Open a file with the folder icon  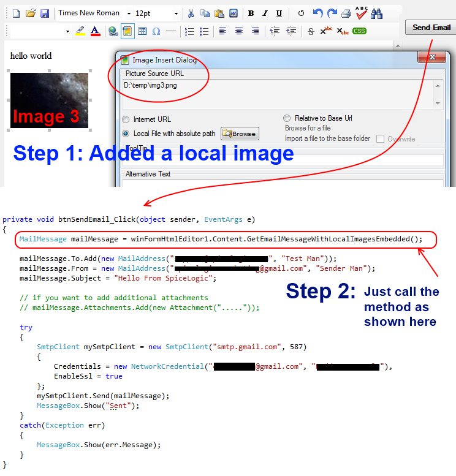pos(31,13)
